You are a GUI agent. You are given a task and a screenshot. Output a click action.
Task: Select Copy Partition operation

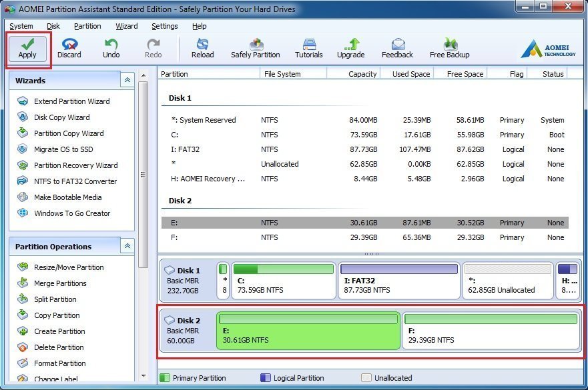pos(49,315)
